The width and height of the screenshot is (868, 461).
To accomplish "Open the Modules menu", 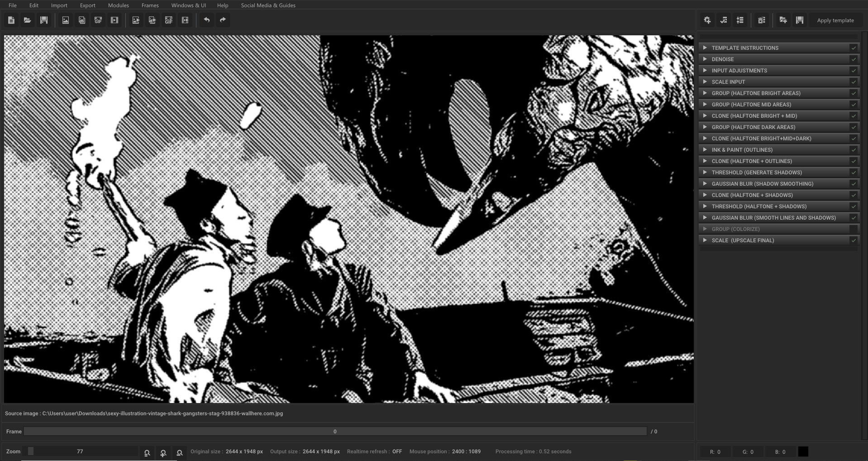I will [x=118, y=5].
